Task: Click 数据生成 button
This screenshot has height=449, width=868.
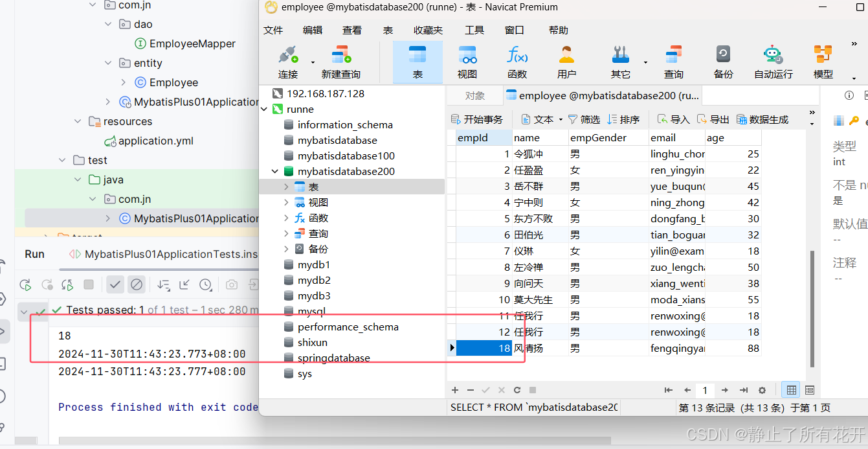Action: pos(762,119)
